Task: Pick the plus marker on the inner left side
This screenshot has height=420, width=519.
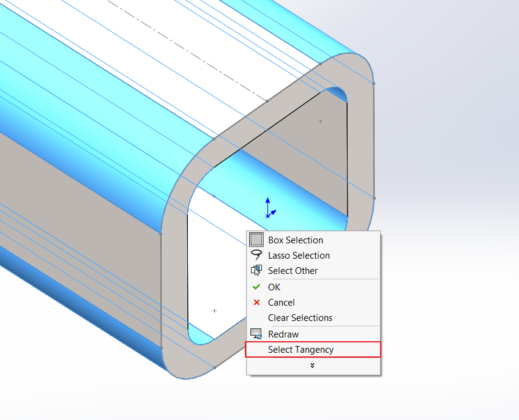Action: (214, 196)
